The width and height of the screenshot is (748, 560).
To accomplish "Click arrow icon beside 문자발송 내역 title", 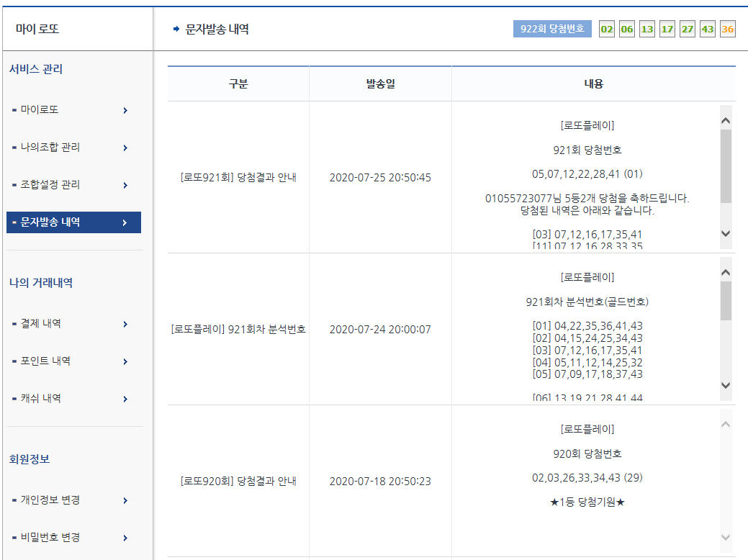I will (176, 30).
